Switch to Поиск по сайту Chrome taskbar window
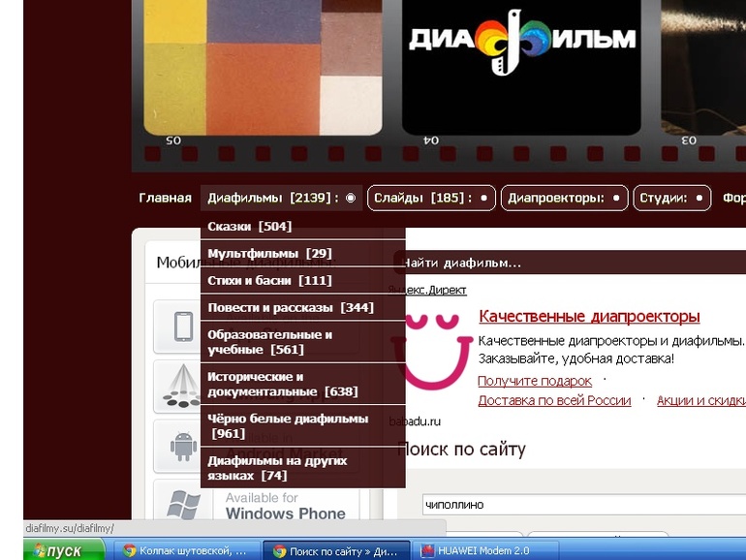This screenshot has height=560, width=746. click(336, 551)
